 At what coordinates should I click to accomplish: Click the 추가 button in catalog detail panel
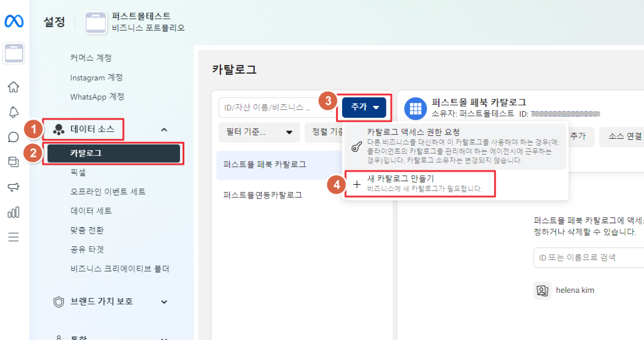click(x=581, y=136)
